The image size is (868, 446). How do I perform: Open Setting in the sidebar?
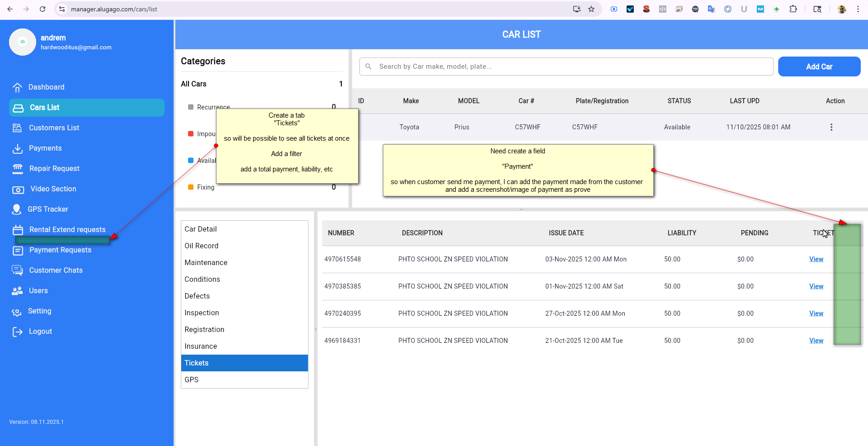coord(39,311)
